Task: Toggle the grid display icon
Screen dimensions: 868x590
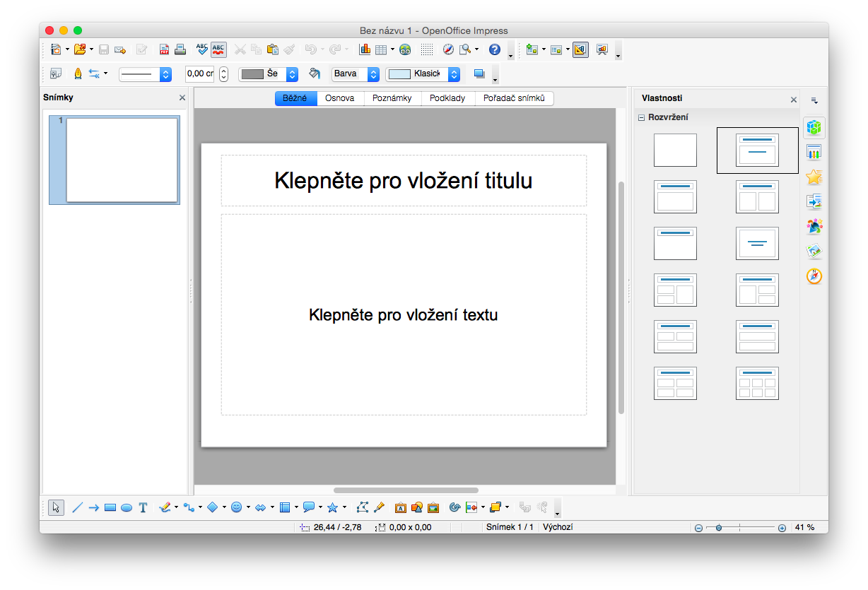Action: click(427, 49)
